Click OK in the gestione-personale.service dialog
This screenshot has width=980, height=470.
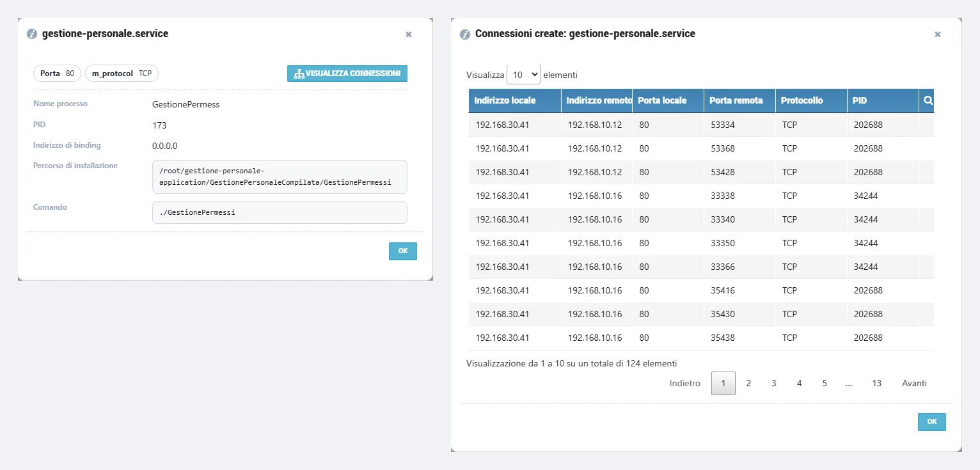point(403,251)
